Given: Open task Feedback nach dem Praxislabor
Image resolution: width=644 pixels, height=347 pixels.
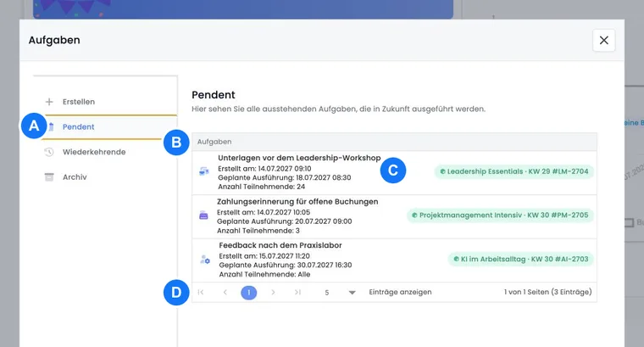Looking at the screenshot, I should pyautogui.click(x=280, y=245).
